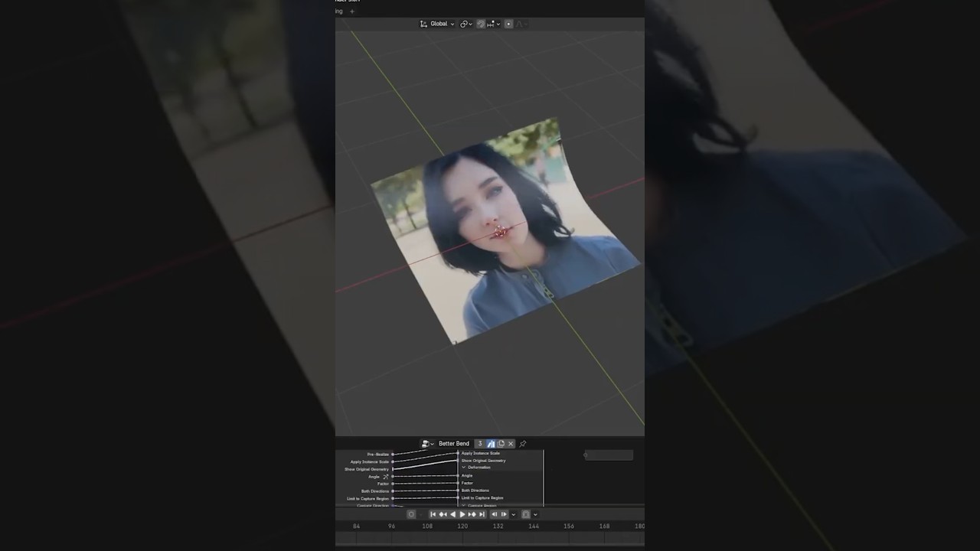This screenshot has height=551, width=980.
Task: Click the 3D cursor in the viewport
Action: (500, 231)
